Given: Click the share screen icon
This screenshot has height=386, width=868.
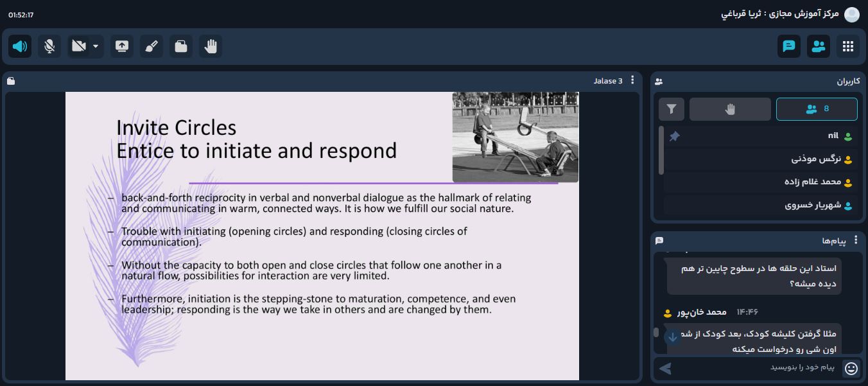Looking at the screenshot, I should 122,46.
